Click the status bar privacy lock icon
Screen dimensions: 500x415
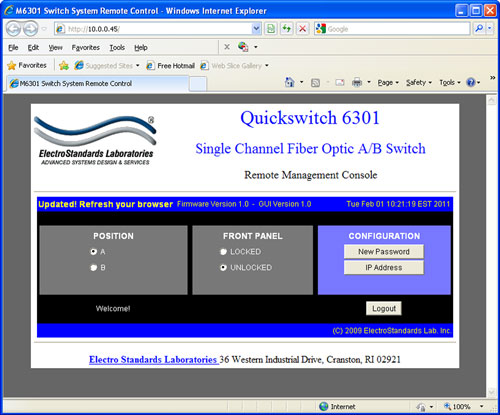click(x=421, y=407)
